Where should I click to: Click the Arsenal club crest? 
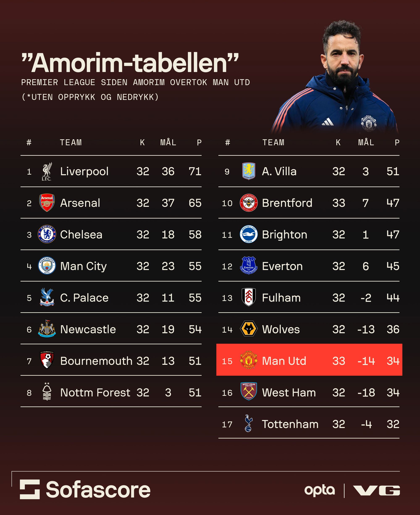(x=47, y=203)
